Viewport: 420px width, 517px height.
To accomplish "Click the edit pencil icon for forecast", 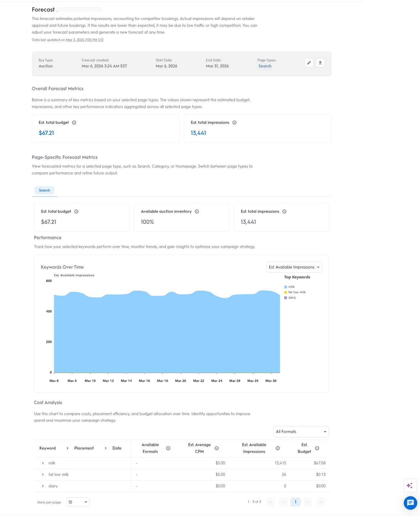I will [x=309, y=63].
